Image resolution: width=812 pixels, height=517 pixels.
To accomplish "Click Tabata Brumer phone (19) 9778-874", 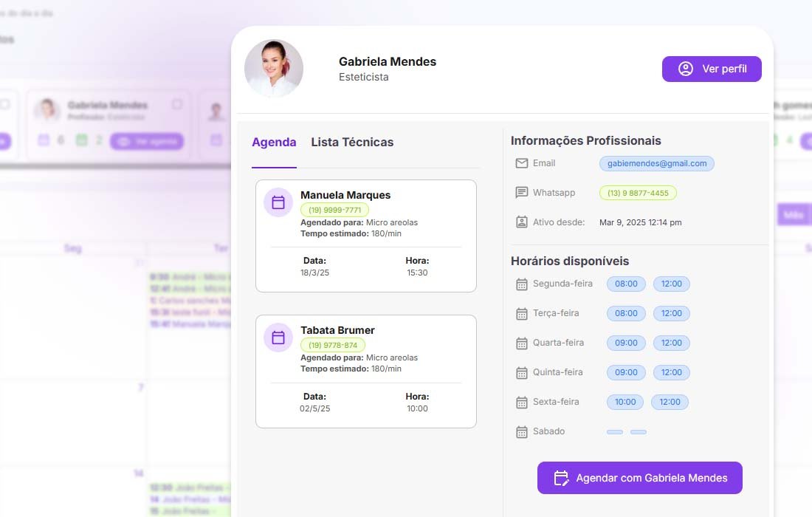I will 333,345.
